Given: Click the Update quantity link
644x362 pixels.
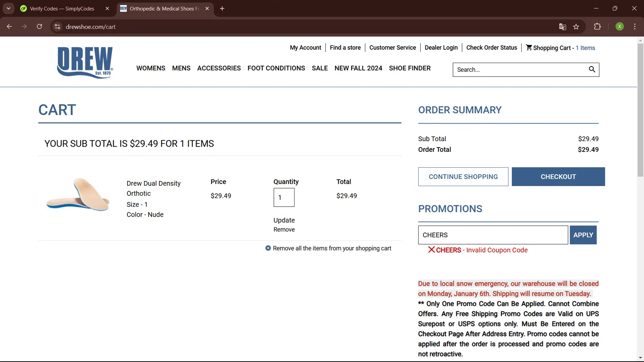Looking at the screenshot, I should 284,220.
